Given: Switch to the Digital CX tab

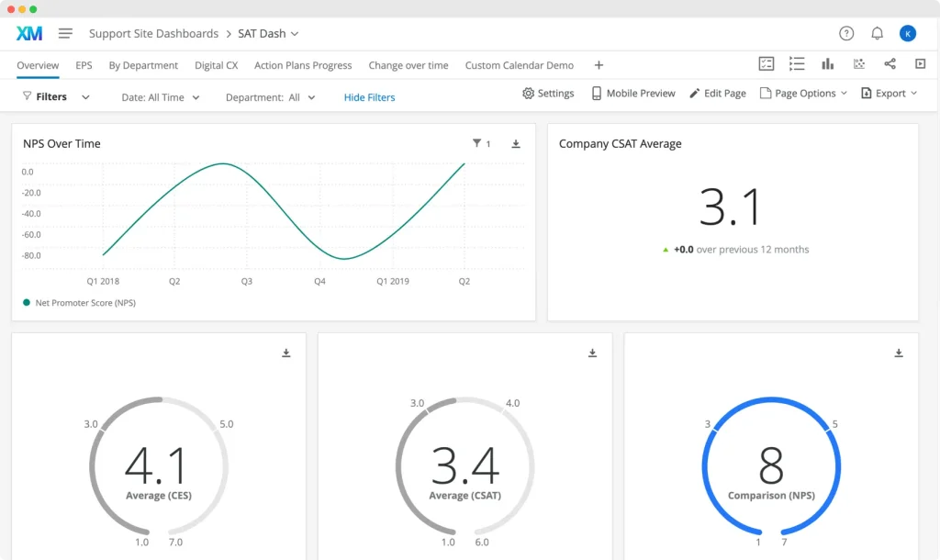Looking at the screenshot, I should tap(217, 65).
